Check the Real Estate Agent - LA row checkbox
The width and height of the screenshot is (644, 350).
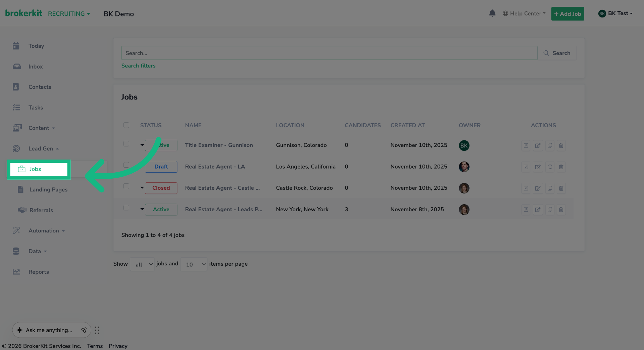pyautogui.click(x=126, y=165)
